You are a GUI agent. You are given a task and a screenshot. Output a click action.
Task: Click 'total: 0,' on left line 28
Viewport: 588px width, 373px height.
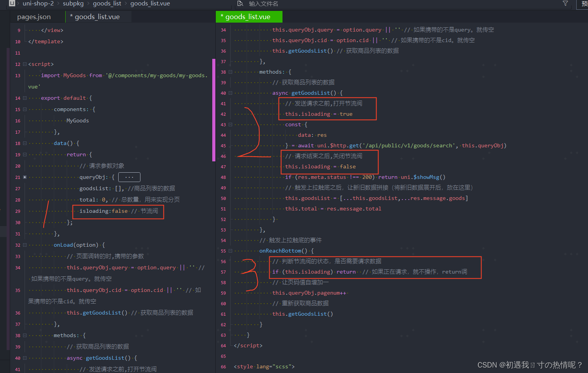tap(94, 200)
